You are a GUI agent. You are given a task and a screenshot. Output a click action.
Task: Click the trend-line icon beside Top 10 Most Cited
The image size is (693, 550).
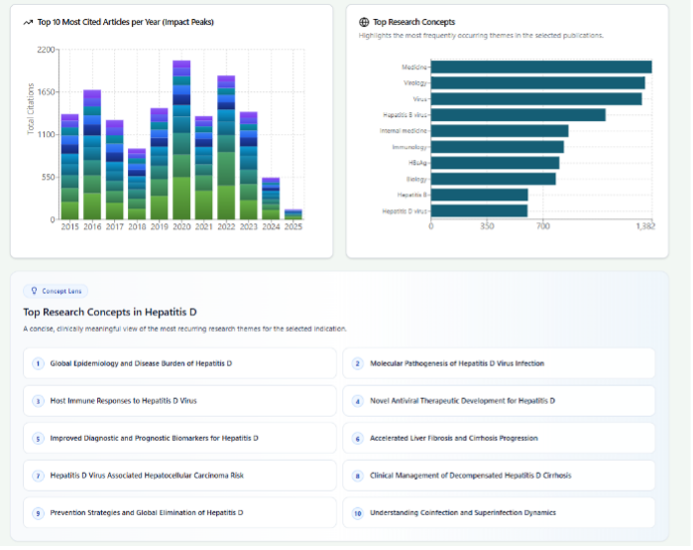28,22
